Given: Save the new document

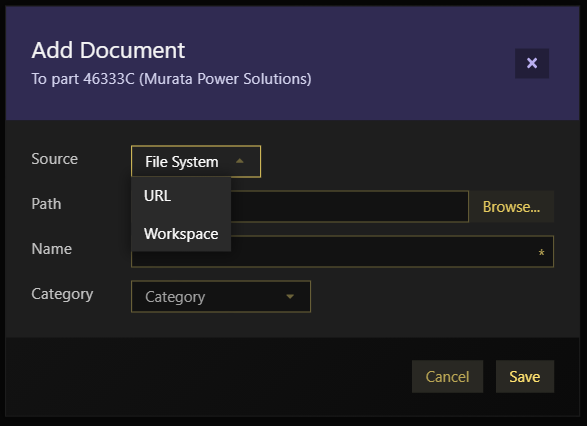Looking at the screenshot, I should click(525, 377).
